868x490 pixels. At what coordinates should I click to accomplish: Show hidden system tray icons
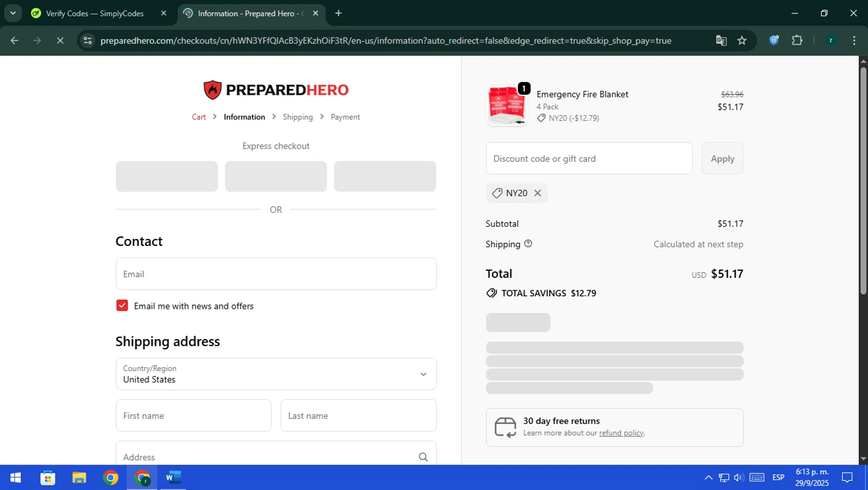click(x=708, y=478)
